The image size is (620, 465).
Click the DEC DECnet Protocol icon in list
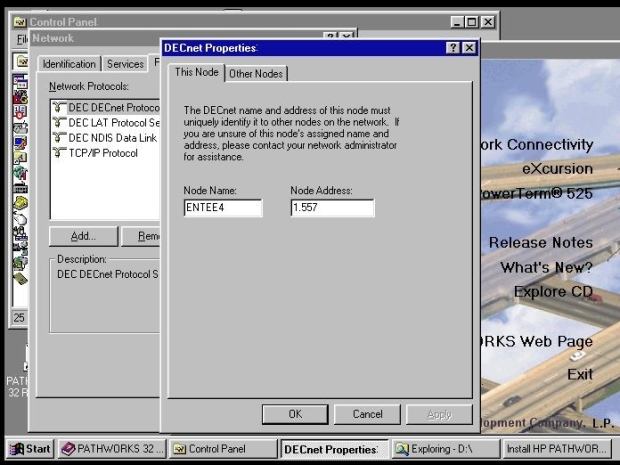pos(59,108)
